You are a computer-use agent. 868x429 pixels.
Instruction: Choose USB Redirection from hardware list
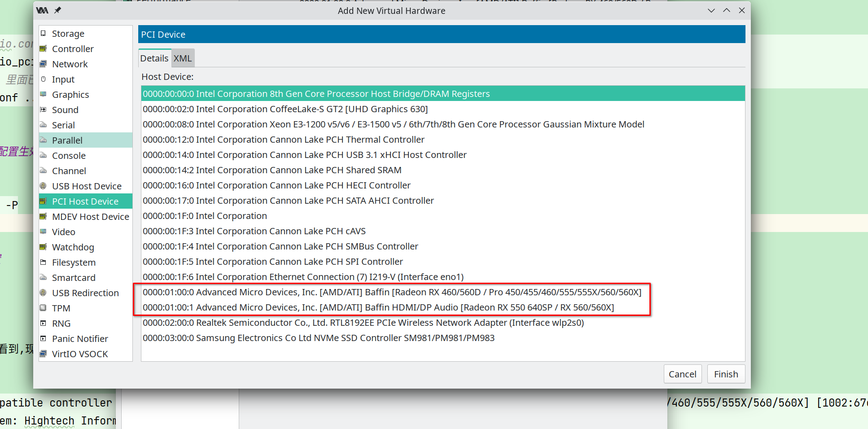pos(86,293)
